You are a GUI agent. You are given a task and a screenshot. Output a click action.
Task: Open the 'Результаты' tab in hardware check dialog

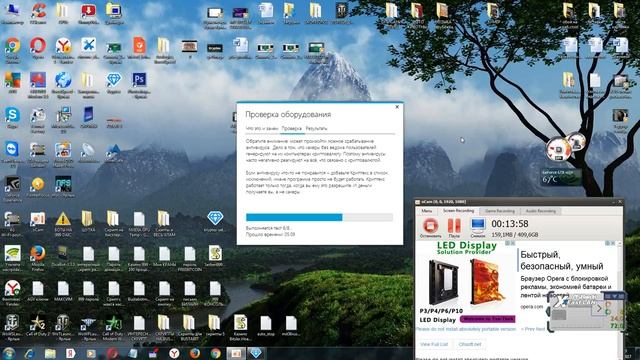tap(316, 128)
